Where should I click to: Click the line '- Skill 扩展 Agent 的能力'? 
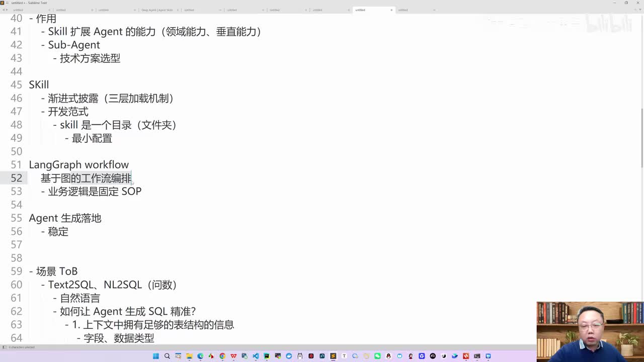pos(151,32)
